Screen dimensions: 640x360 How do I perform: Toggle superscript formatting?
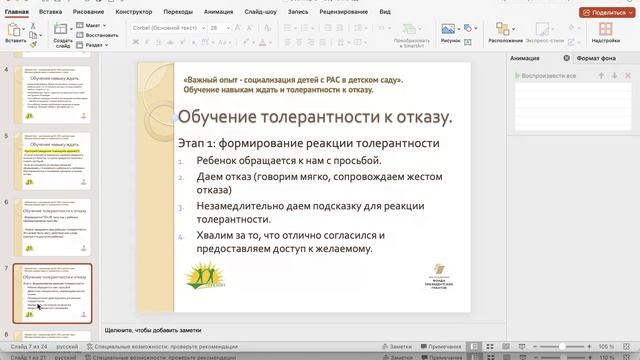tap(182, 42)
